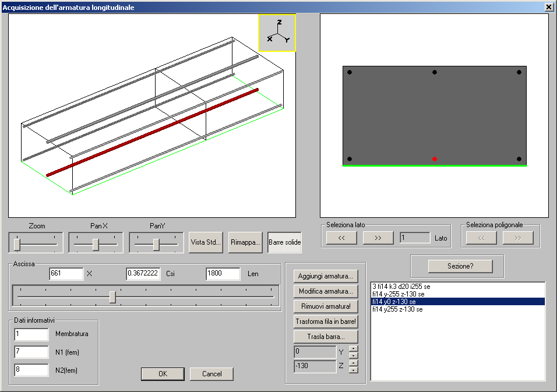The width and height of the screenshot is (557, 392).
Task: Select list entry 3 fi14 k3 d20 i255 se
Action: (x=401, y=286)
